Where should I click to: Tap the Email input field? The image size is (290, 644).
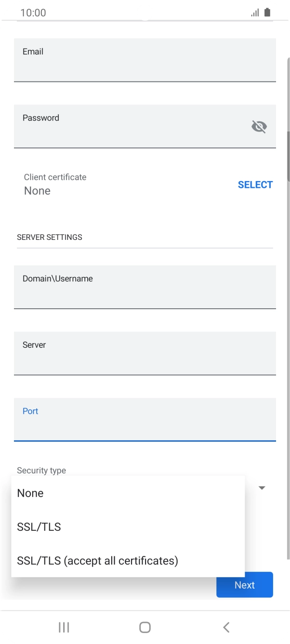145,60
